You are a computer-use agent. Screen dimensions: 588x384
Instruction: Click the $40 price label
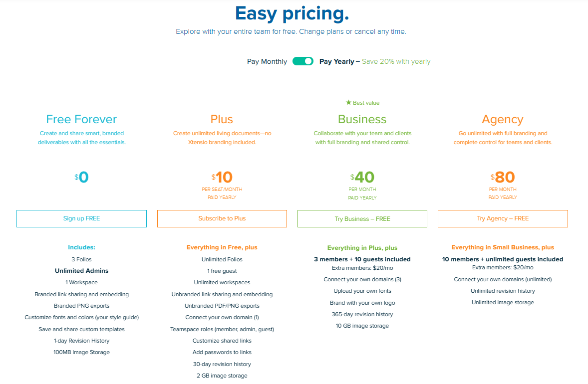[362, 176]
